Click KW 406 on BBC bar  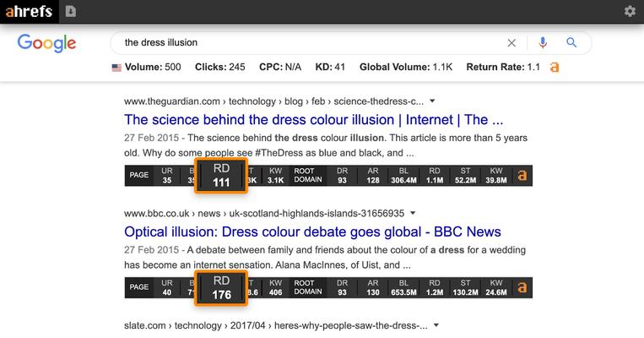pyautogui.click(x=276, y=287)
